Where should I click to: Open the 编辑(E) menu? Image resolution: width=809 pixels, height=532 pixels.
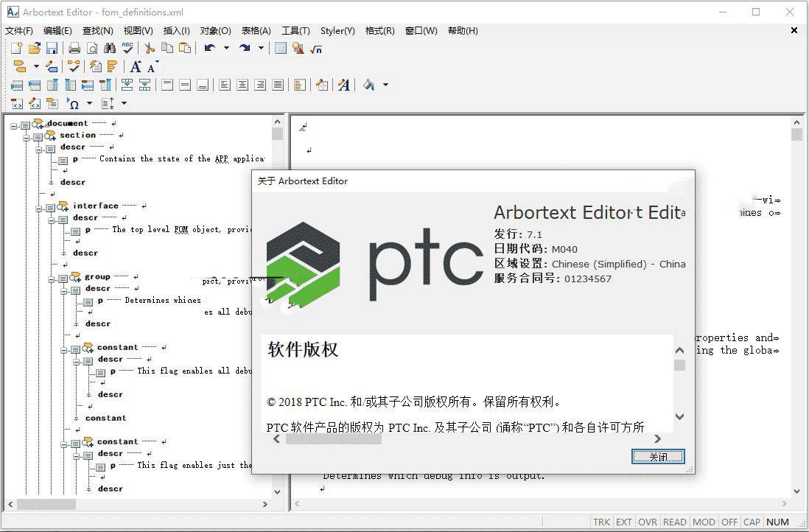pos(57,30)
